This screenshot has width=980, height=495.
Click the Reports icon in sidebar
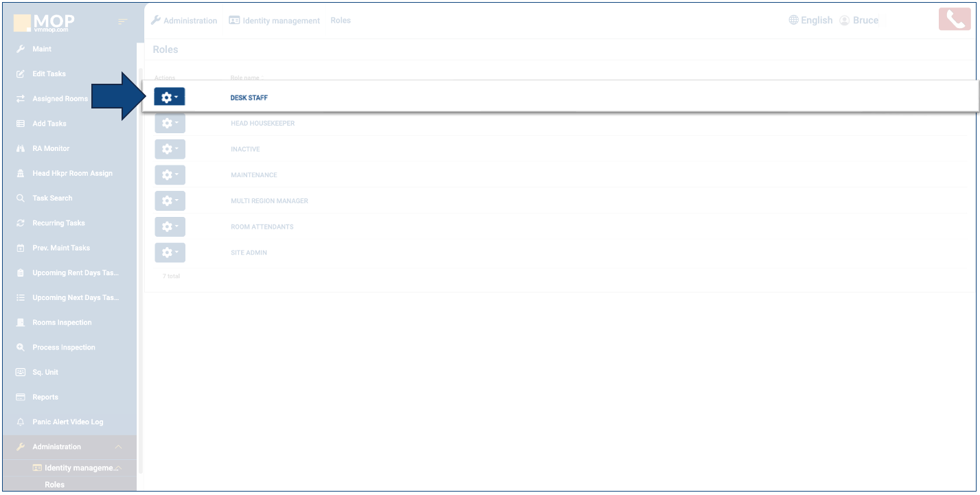point(21,398)
